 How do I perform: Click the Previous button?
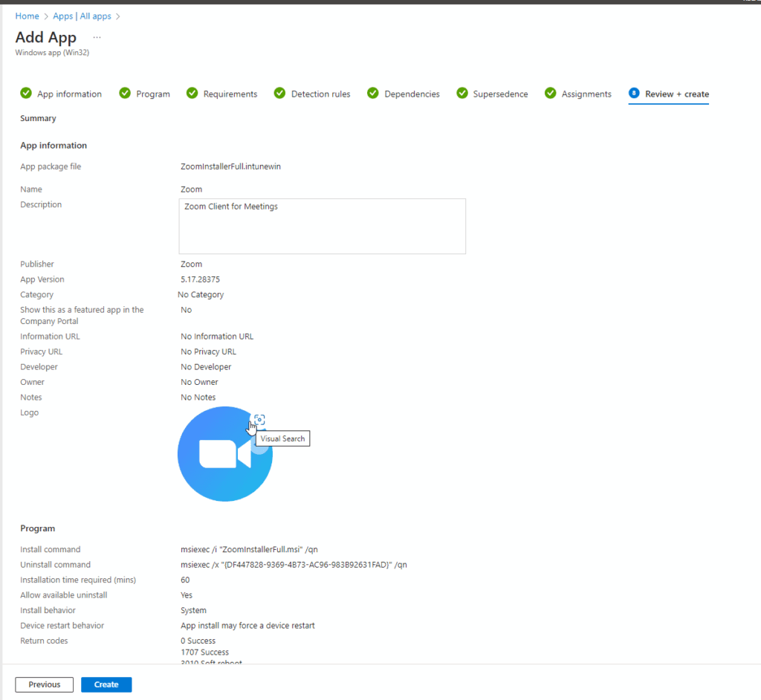point(44,684)
